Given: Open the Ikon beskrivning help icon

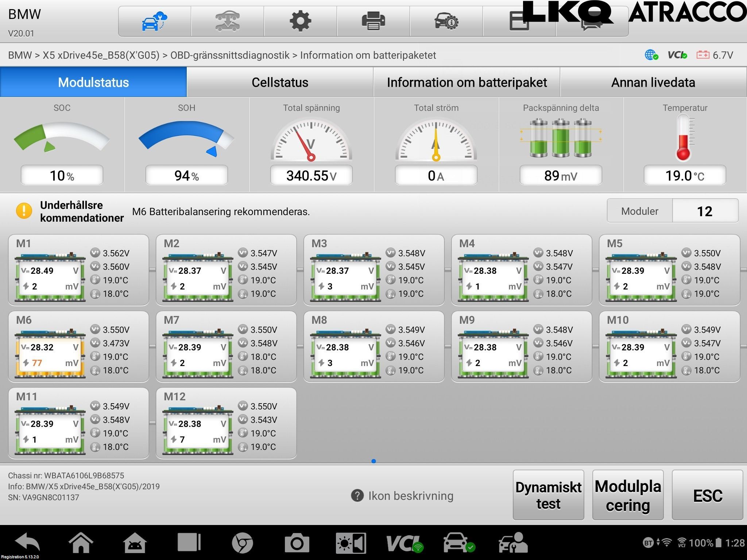Looking at the screenshot, I should click(357, 496).
